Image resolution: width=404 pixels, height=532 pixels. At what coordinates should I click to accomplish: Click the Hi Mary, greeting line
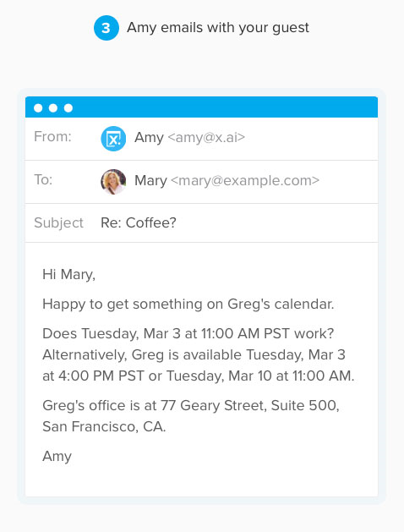pos(68,275)
